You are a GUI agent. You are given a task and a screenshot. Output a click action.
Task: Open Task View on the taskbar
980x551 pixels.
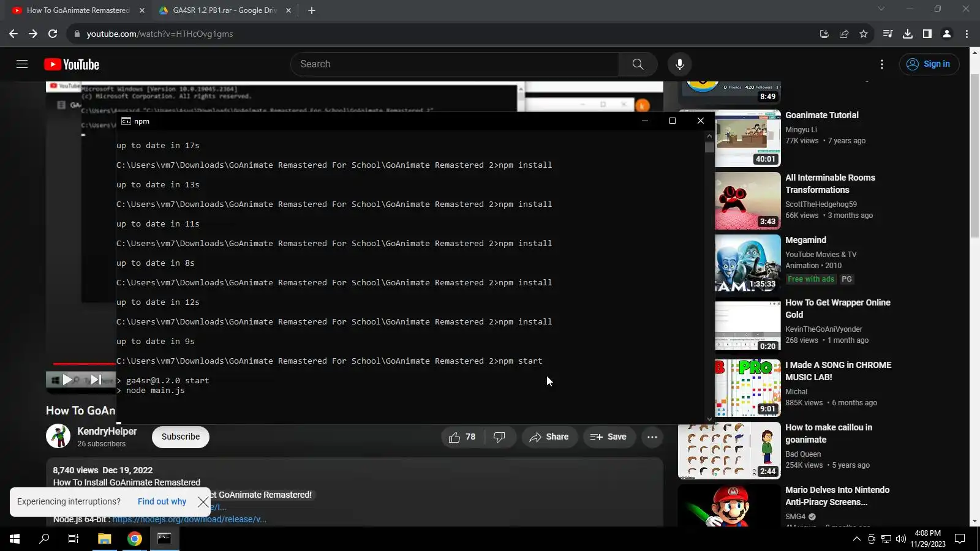[x=73, y=539]
